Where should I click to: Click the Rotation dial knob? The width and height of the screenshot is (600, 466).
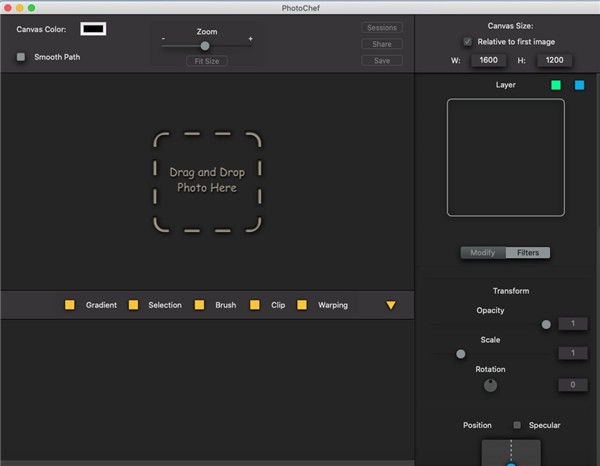490,385
